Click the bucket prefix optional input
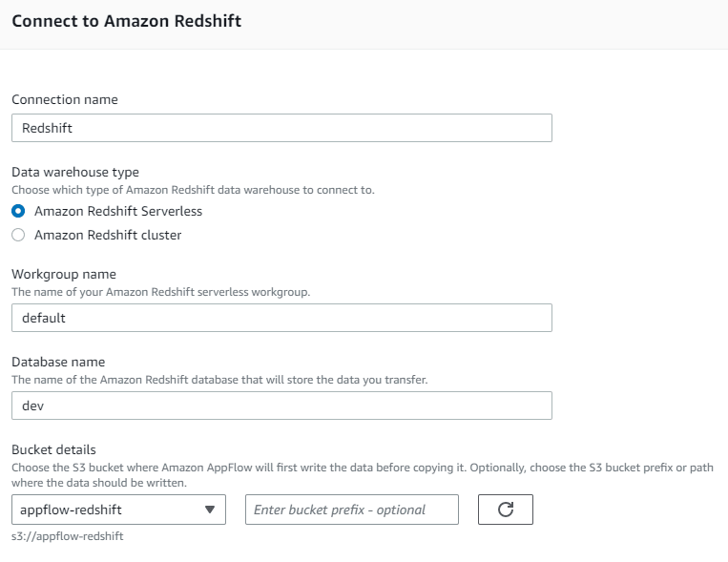The image size is (728, 562). (x=352, y=510)
